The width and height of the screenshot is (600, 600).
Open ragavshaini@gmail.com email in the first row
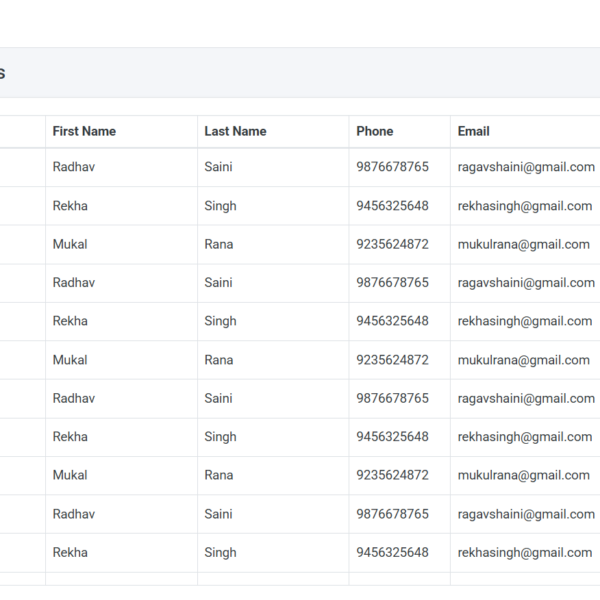(526, 167)
